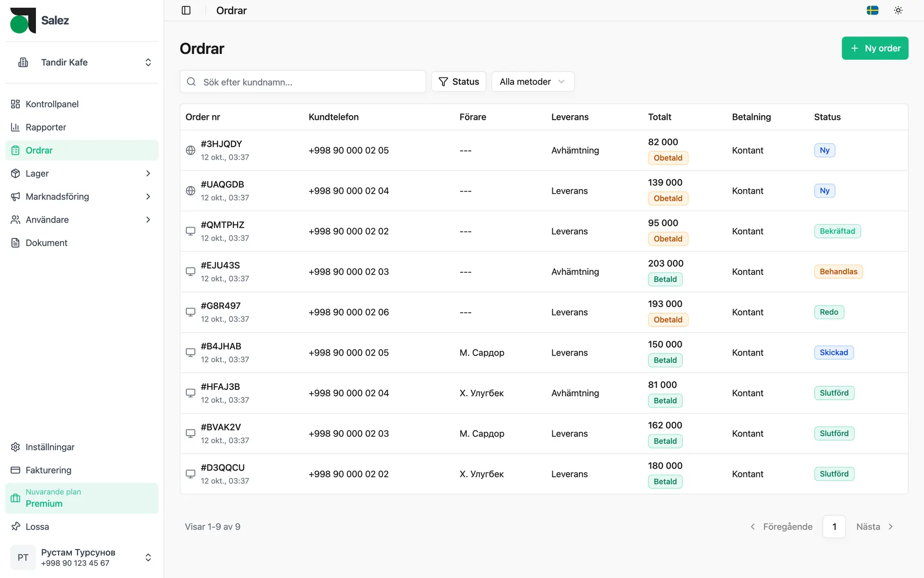Click the Swedish flag language icon
Image resolution: width=924 pixels, height=578 pixels.
click(872, 10)
